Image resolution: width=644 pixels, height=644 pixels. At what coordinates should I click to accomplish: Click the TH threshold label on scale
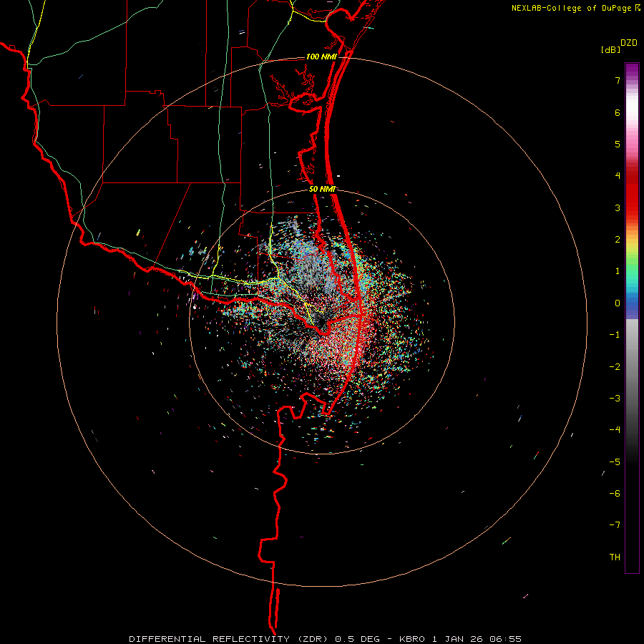(615, 557)
